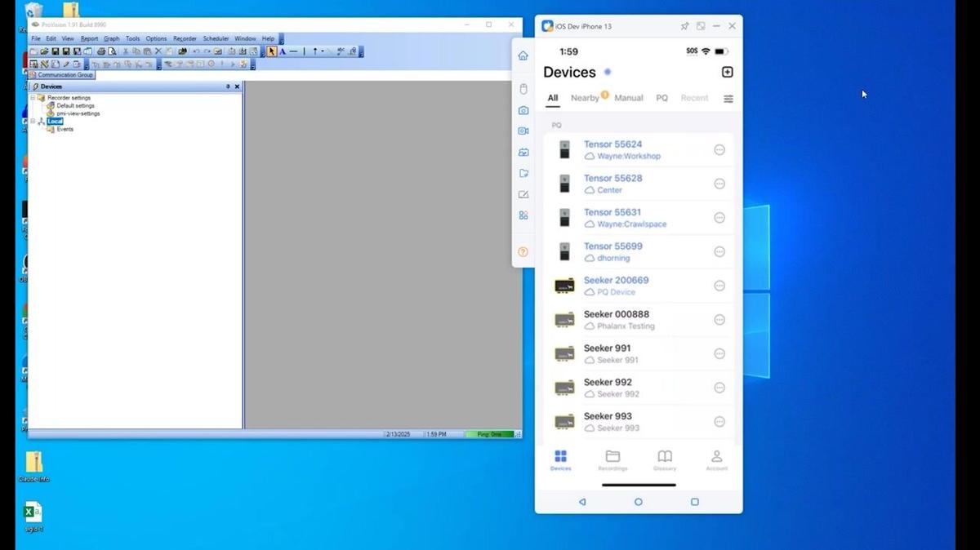Click the Communication Group tab
This screenshot has height=550, width=980.
pos(62,75)
